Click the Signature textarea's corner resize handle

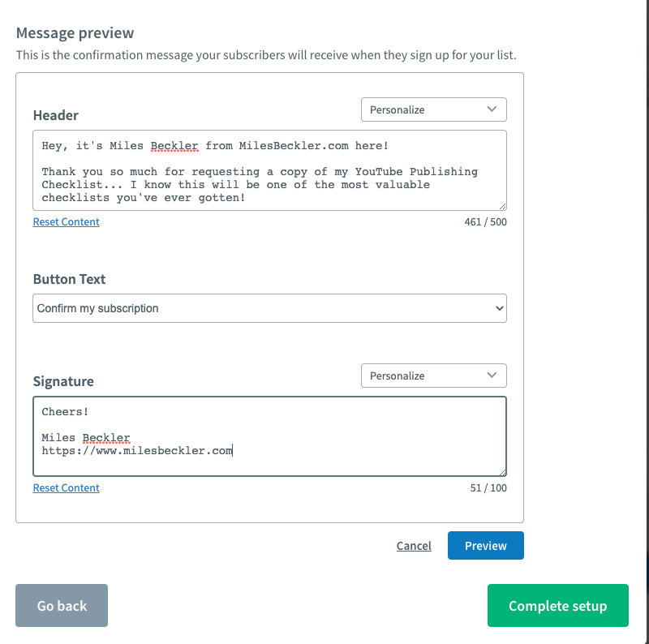[502, 472]
